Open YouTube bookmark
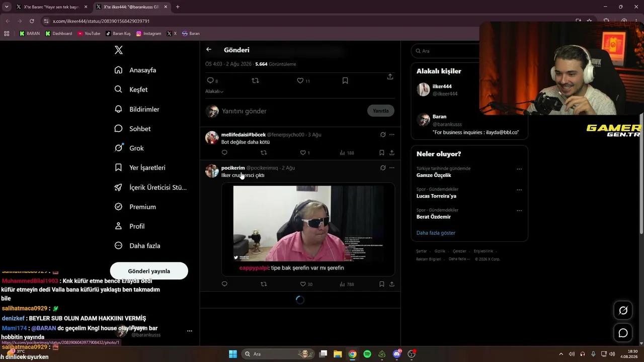The width and height of the screenshot is (644, 362). point(89,34)
